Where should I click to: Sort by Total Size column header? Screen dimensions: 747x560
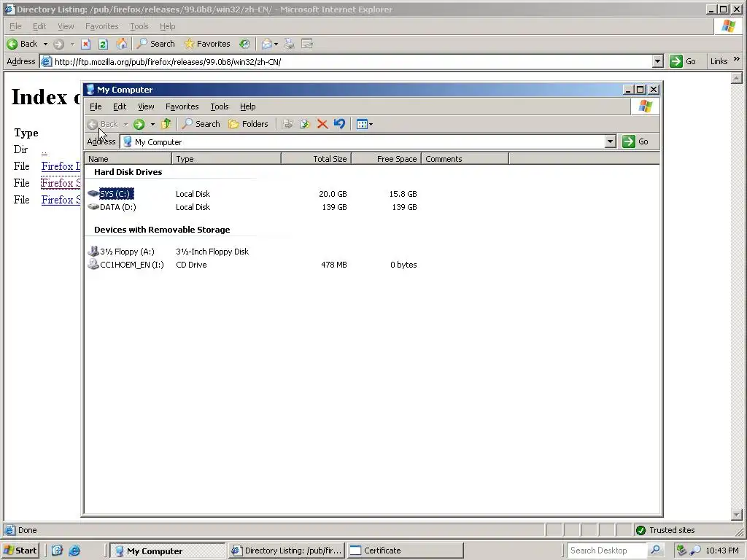pos(317,158)
